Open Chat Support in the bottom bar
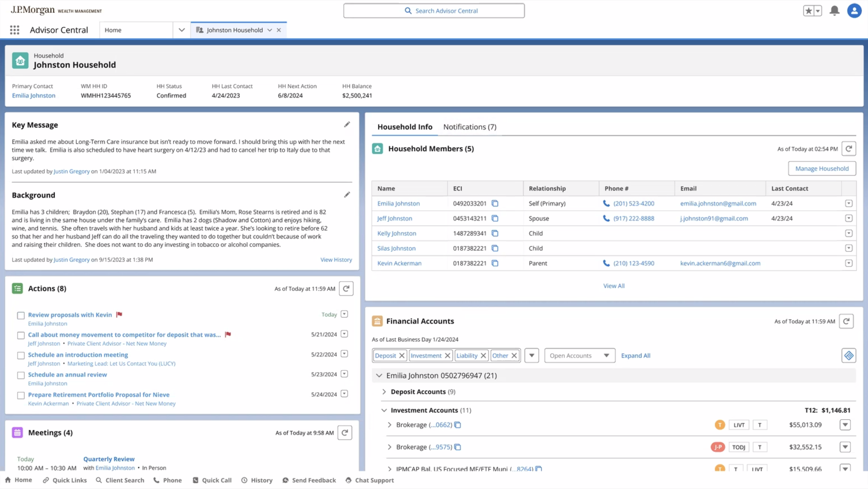 pyautogui.click(x=370, y=480)
